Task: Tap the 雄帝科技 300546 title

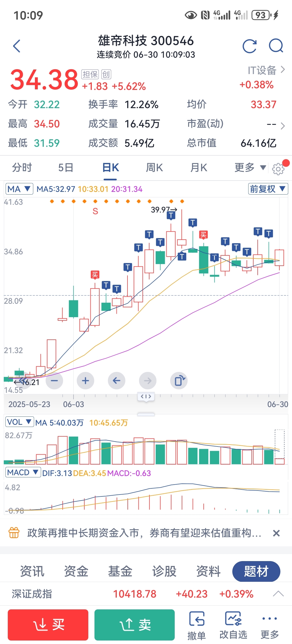Action: point(146,41)
